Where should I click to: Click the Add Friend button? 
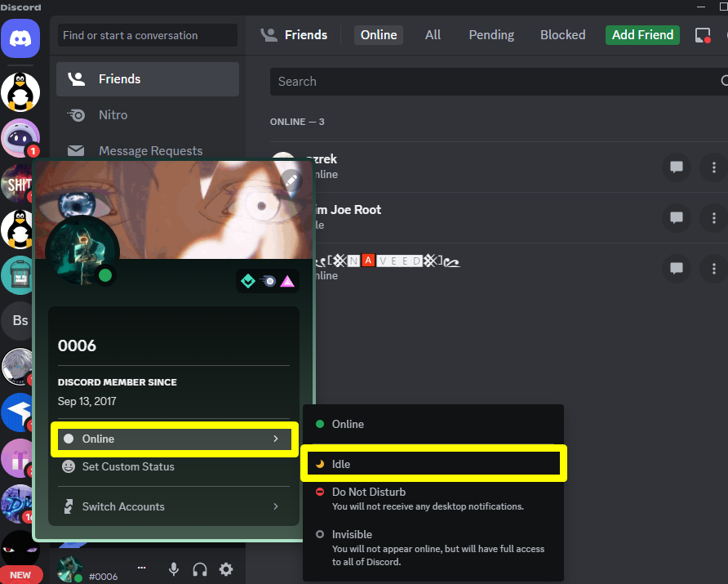(642, 35)
